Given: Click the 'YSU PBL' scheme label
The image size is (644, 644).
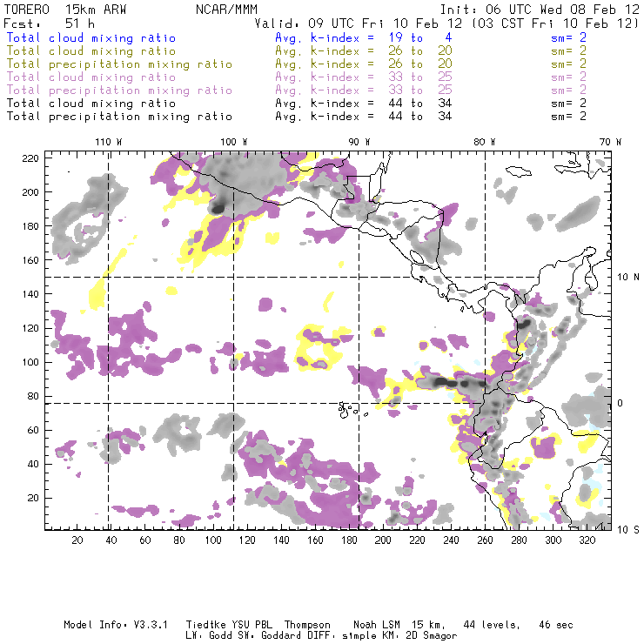Looking at the screenshot, I should tap(252, 625).
